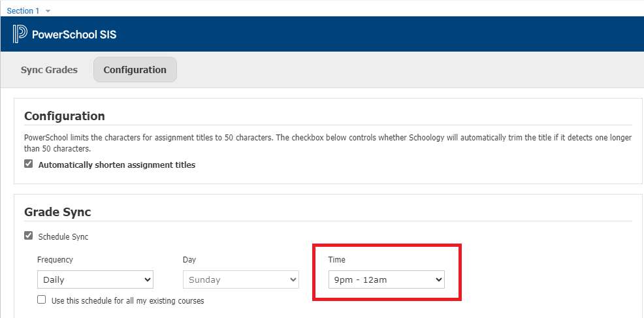The image size is (644, 318).
Task: Uncheck the Schedule Sync checkbox
Action: tap(29, 236)
